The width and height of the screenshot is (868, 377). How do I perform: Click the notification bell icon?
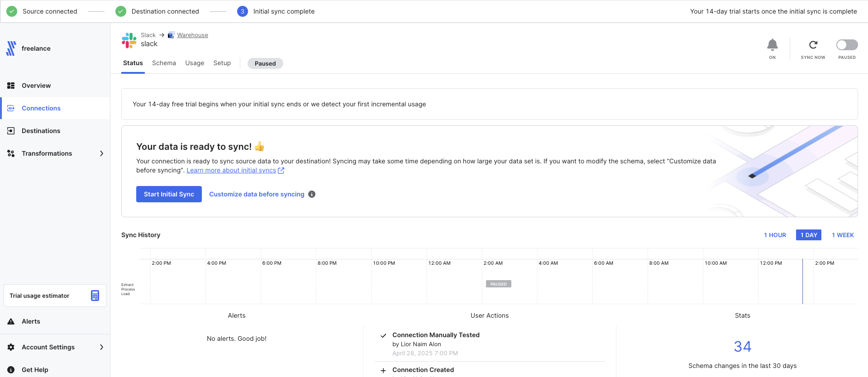(x=772, y=45)
